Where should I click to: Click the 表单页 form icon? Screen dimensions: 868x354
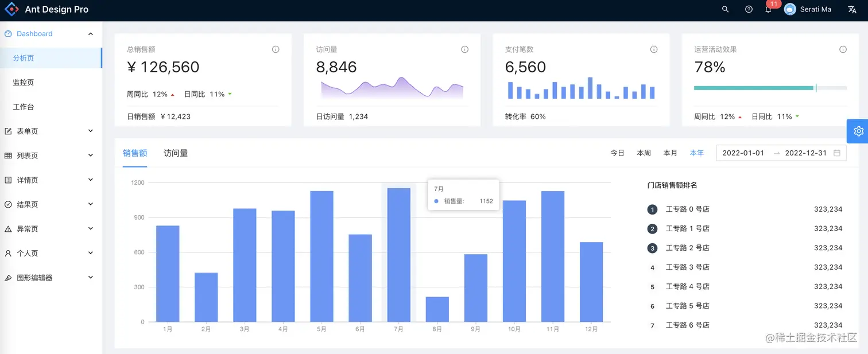(x=8, y=131)
